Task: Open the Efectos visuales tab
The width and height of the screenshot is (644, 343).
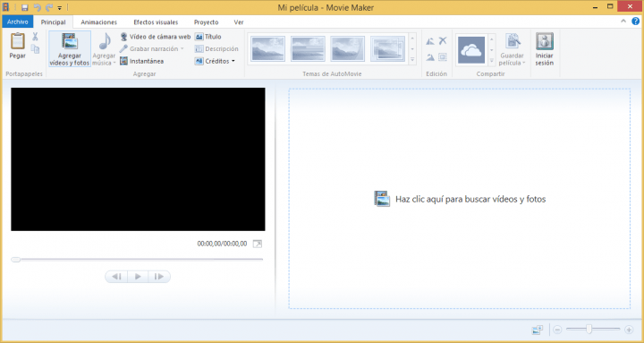Action: [156, 22]
